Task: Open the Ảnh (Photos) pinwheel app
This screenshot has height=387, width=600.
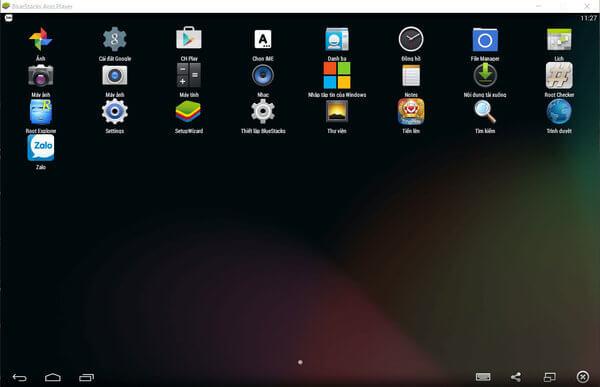Action: point(41,39)
